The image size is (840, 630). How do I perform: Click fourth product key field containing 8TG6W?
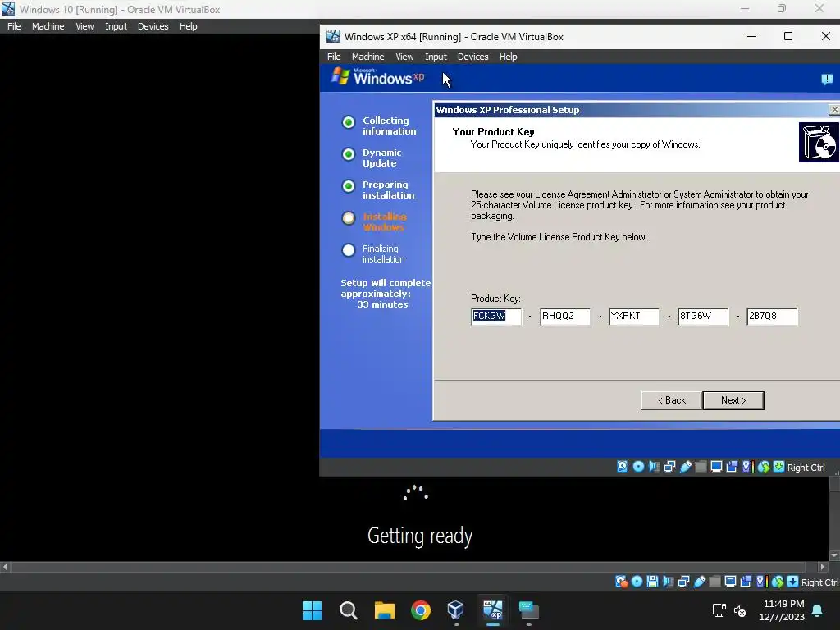(703, 316)
